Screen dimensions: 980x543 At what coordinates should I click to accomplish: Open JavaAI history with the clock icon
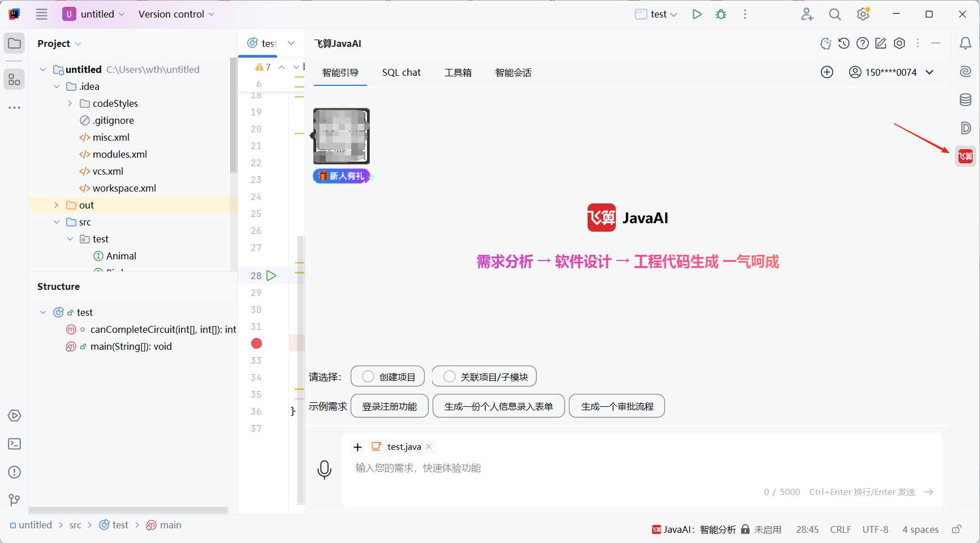[x=843, y=43]
